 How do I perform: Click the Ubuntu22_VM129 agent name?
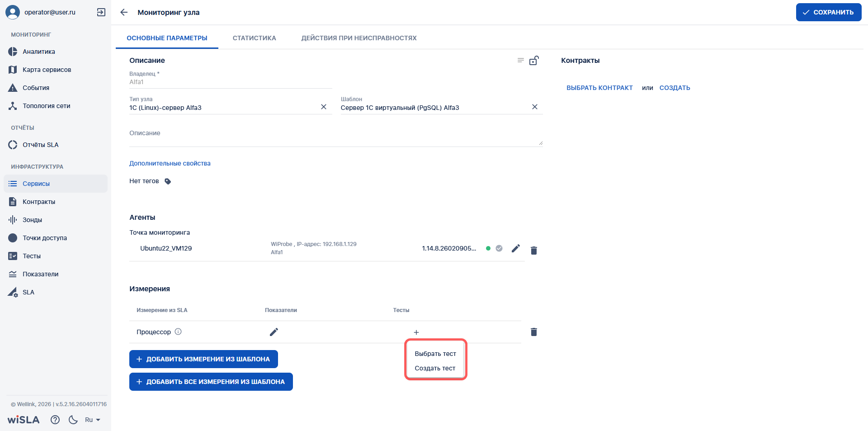click(x=166, y=248)
